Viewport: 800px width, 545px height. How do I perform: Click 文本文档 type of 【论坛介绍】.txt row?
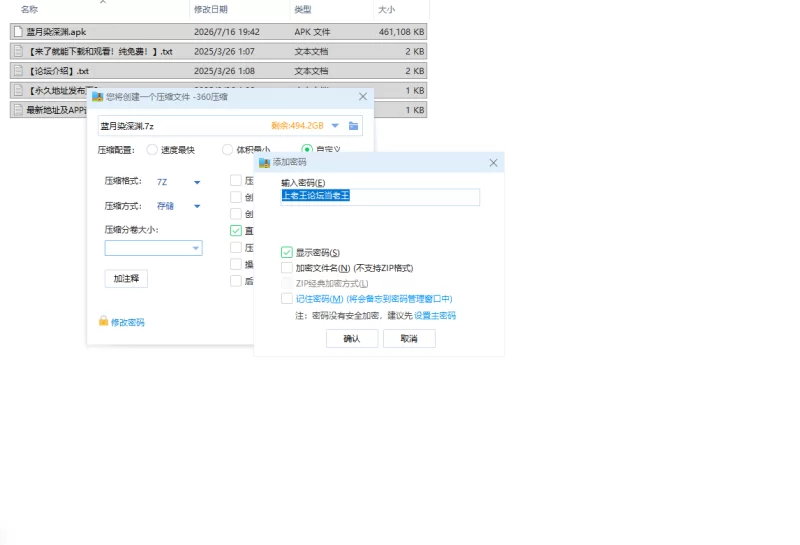click(x=311, y=71)
